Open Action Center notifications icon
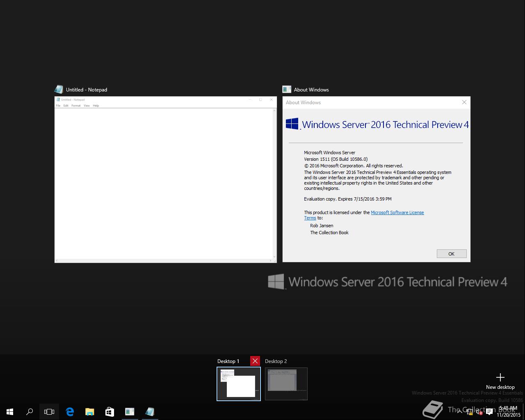 coord(489,412)
